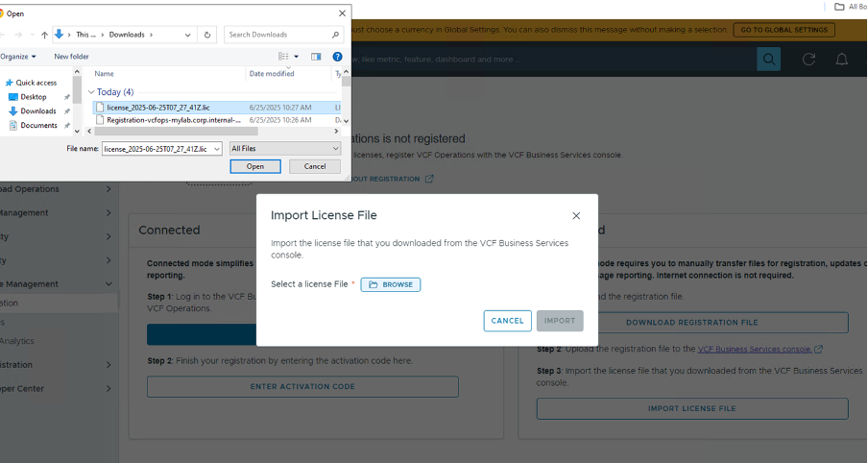Click GO TO GLOBAL SETTINGS button
The width and height of the screenshot is (868, 463).
tap(784, 30)
